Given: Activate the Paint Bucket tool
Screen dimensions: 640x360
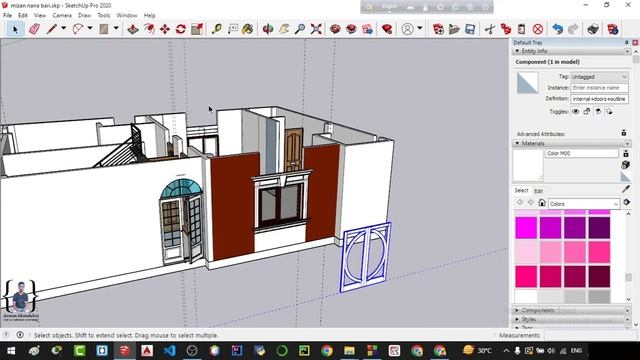Looking at the screenshot, I should coord(248,29).
